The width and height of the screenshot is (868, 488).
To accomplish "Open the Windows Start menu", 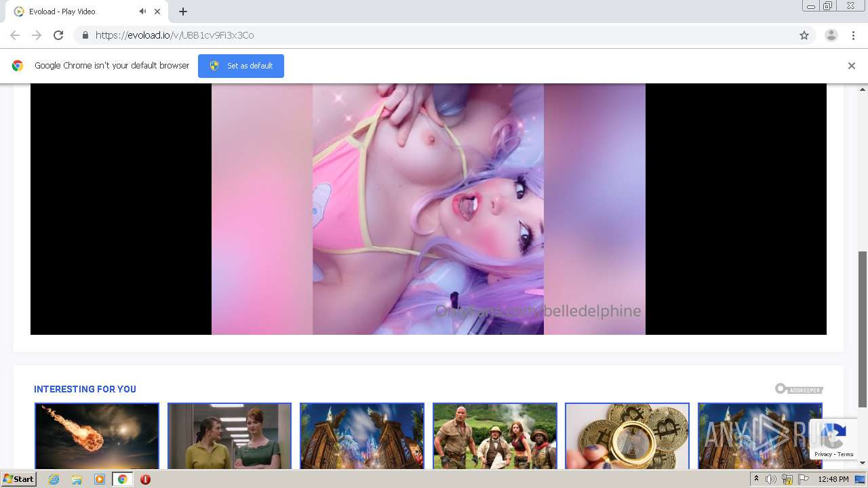I will coord(19,479).
